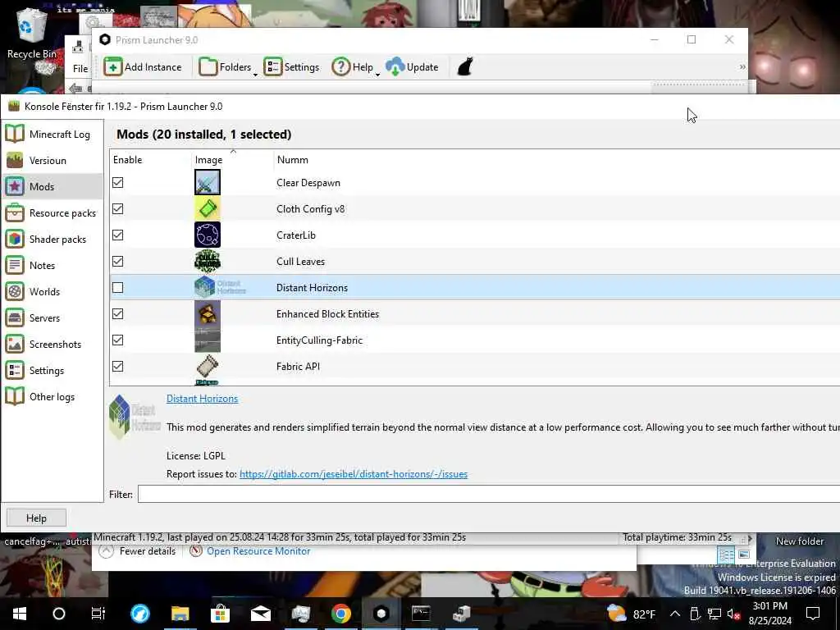
Task: Open Microsoft Store from taskbar
Action: point(220,614)
